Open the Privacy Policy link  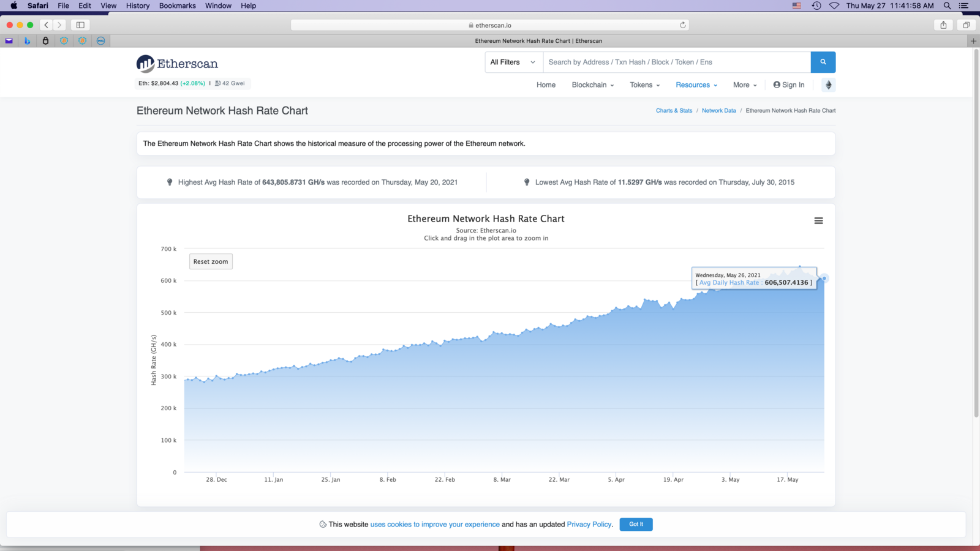click(x=589, y=524)
